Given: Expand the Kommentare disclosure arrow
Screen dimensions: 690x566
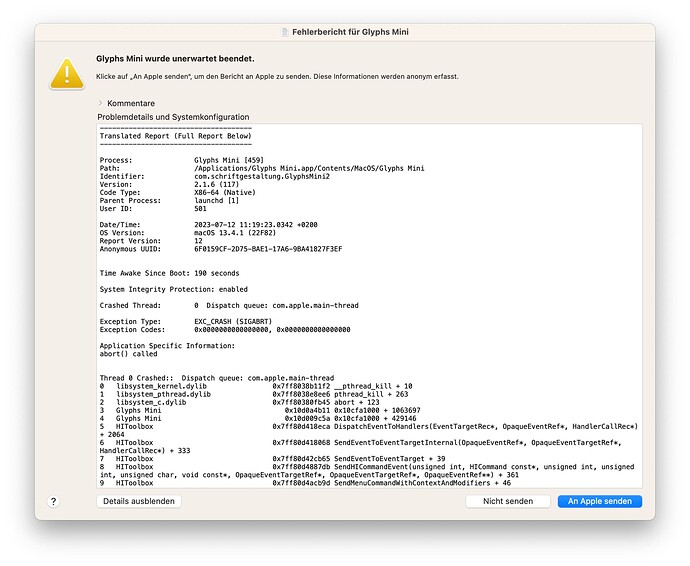Looking at the screenshot, I should (x=100, y=103).
